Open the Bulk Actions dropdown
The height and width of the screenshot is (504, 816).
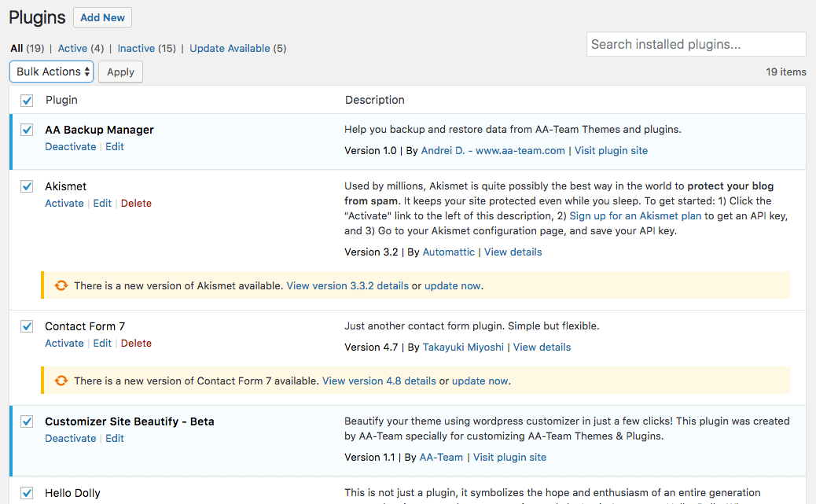click(52, 72)
